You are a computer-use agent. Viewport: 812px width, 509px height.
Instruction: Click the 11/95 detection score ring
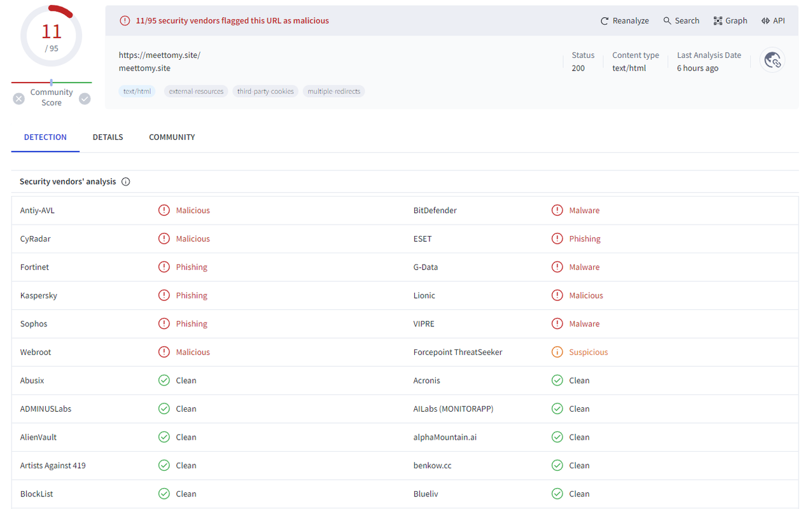click(52, 35)
